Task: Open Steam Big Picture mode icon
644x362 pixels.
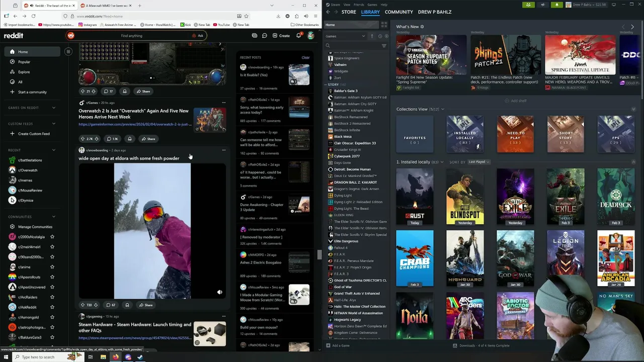Action: click(x=614, y=5)
